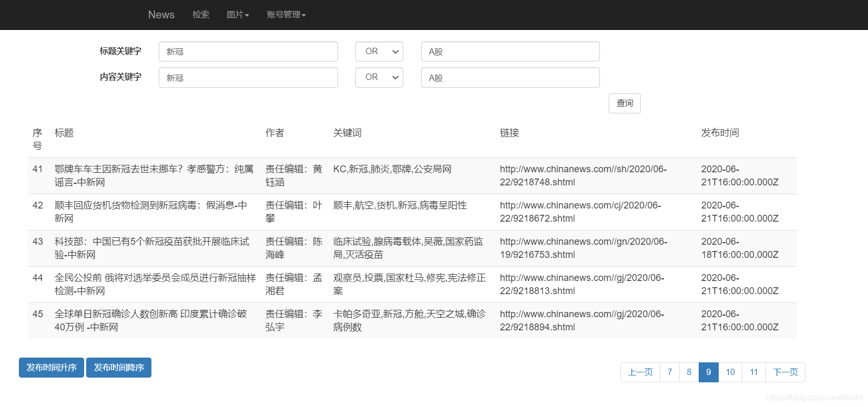This screenshot has width=868, height=407.
Task: Click title of row 43 科技部
Action: pyautogui.click(x=152, y=248)
